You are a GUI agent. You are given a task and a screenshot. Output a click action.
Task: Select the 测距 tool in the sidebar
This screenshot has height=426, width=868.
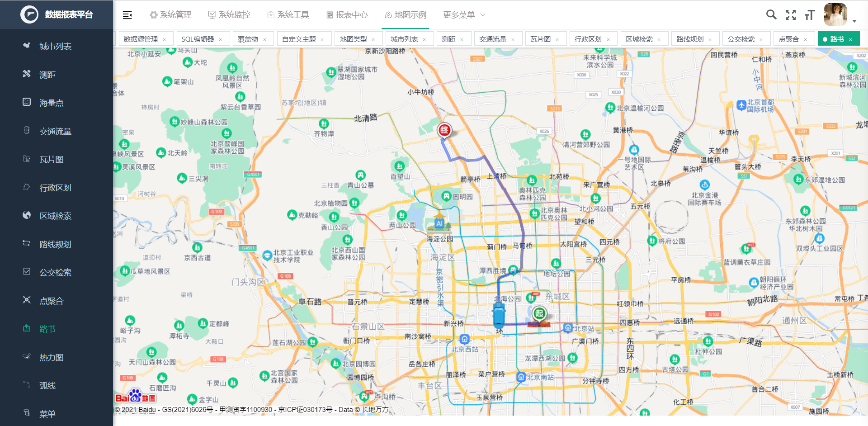pos(47,74)
